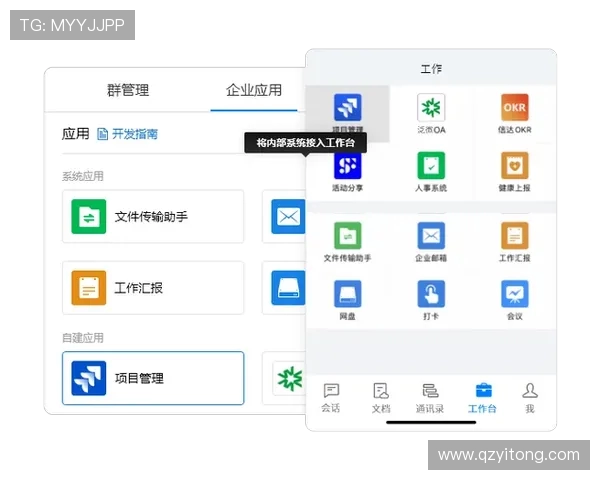Screen dimensions: 600x480
Task: Click the orange 工作汇报 icon in admin panel
Action: point(89,288)
